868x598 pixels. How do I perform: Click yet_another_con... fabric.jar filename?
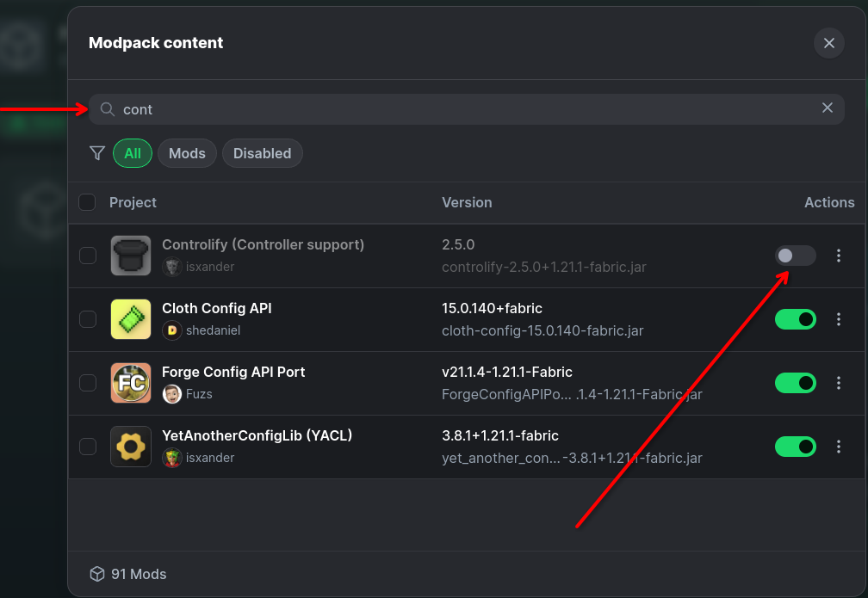(572, 458)
